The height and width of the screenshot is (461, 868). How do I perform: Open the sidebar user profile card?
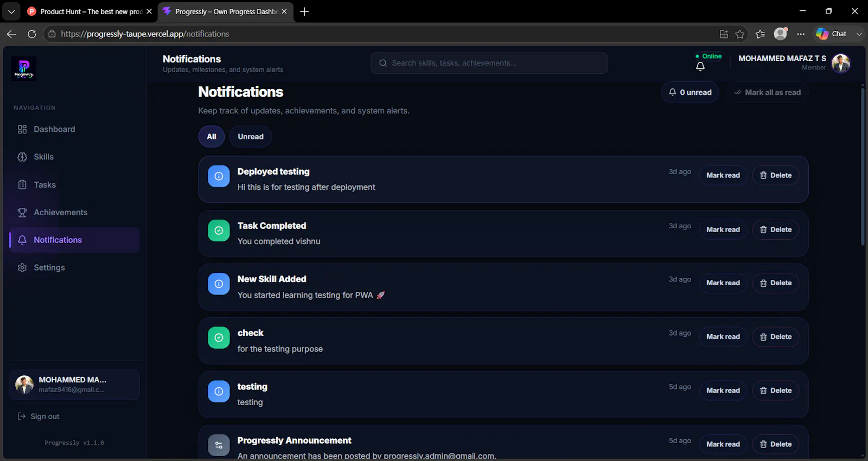point(74,385)
